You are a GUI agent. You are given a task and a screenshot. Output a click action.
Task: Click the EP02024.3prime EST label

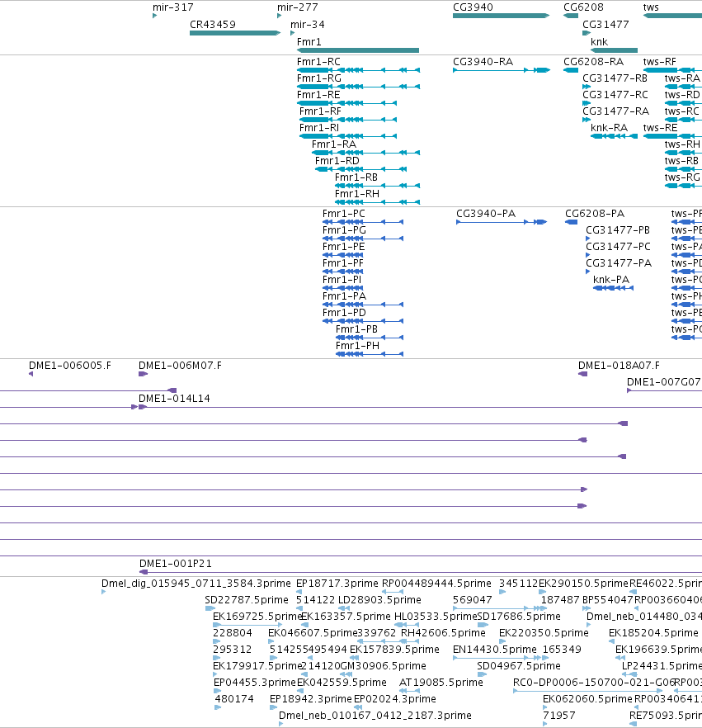[395, 699]
